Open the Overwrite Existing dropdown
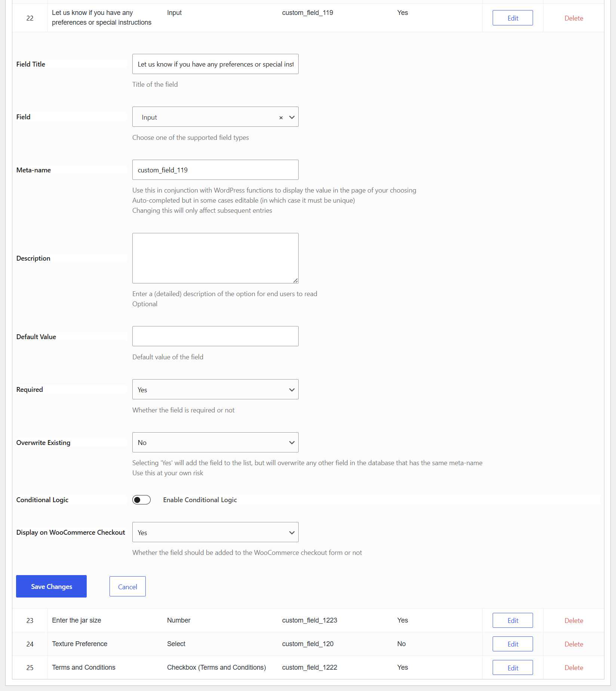The width and height of the screenshot is (616, 691). click(215, 442)
